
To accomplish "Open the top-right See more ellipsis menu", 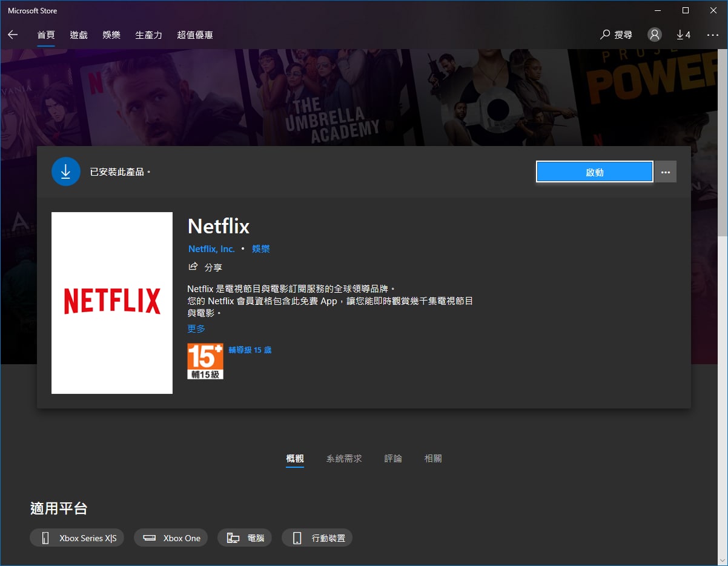I will (x=712, y=35).
